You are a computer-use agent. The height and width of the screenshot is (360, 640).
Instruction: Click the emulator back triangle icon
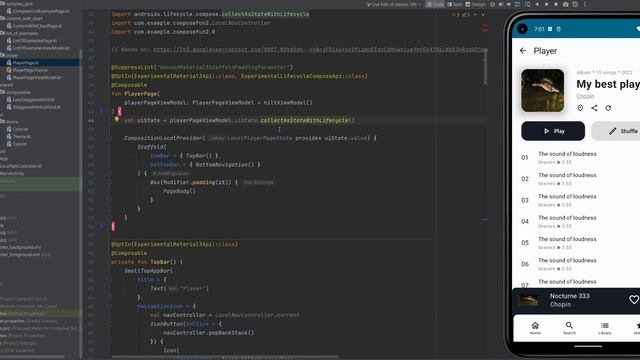click(x=537, y=4)
